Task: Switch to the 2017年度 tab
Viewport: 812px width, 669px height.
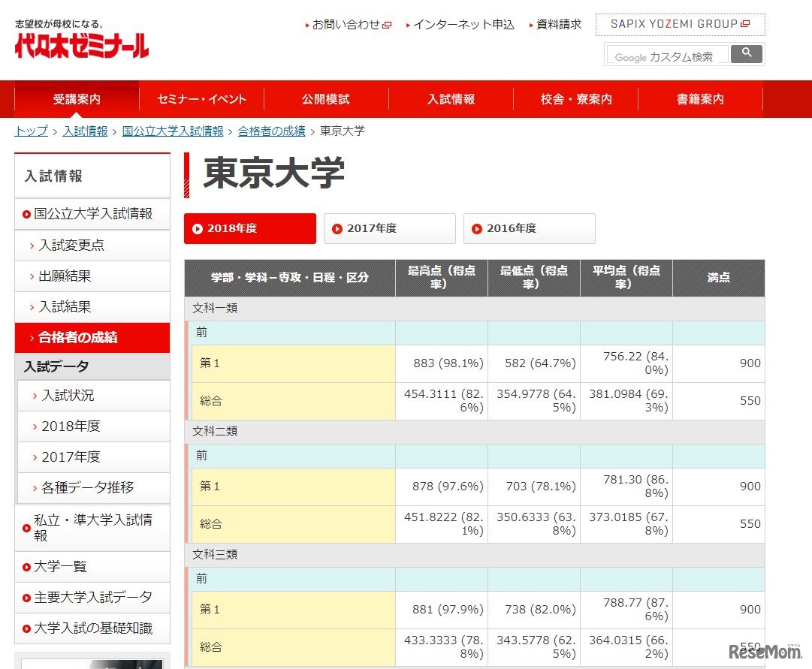Action: point(389,228)
